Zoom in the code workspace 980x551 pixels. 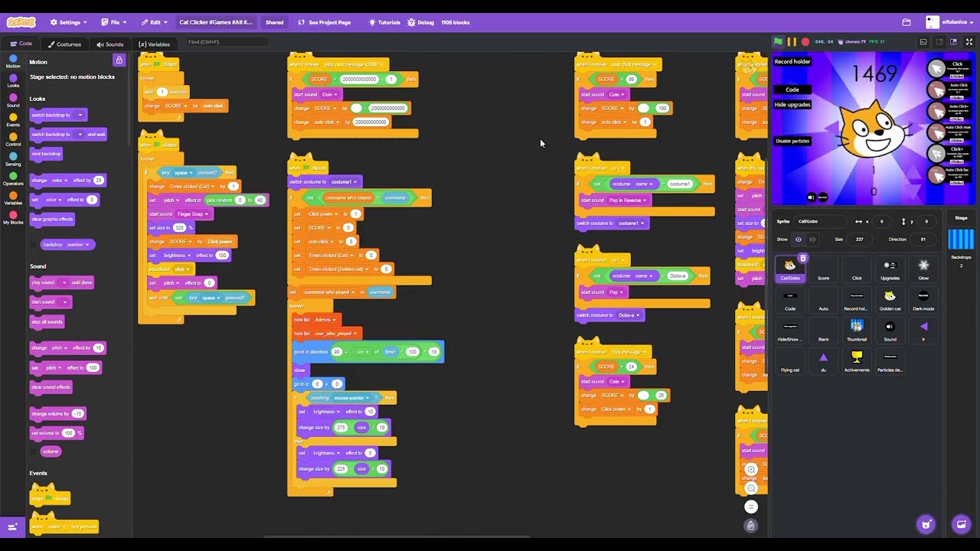click(751, 469)
